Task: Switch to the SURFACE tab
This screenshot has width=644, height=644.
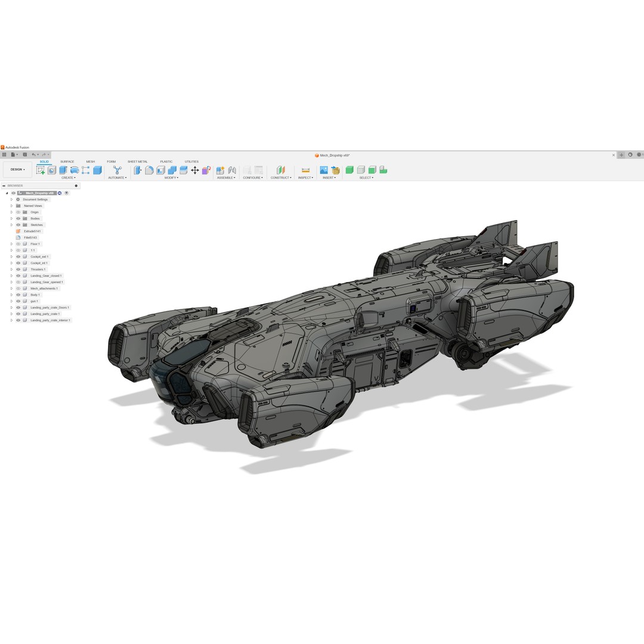Action: 67,162
